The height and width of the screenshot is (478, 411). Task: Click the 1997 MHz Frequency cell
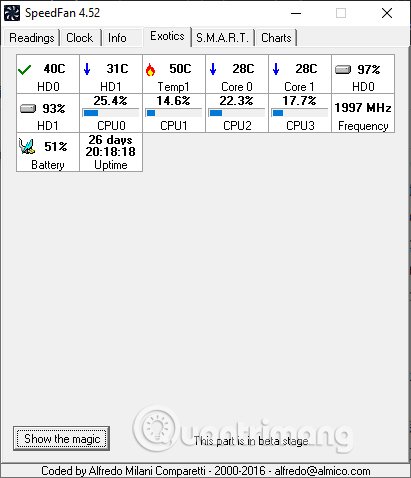(x=363, y=113)
